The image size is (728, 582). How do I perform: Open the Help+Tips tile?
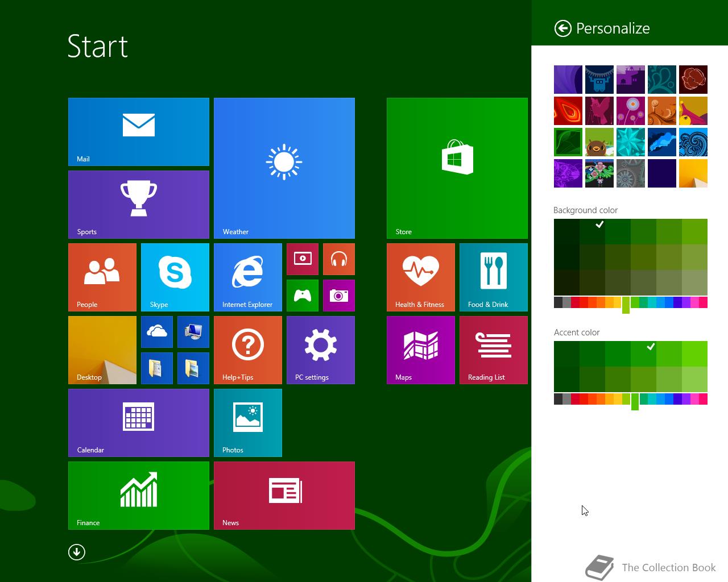(248, 350)
